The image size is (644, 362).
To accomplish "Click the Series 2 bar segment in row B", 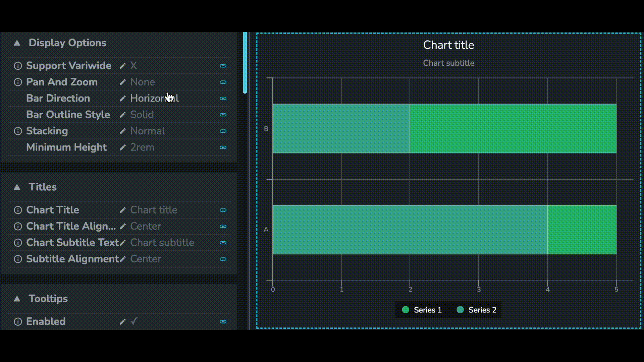I will point(513,128).
